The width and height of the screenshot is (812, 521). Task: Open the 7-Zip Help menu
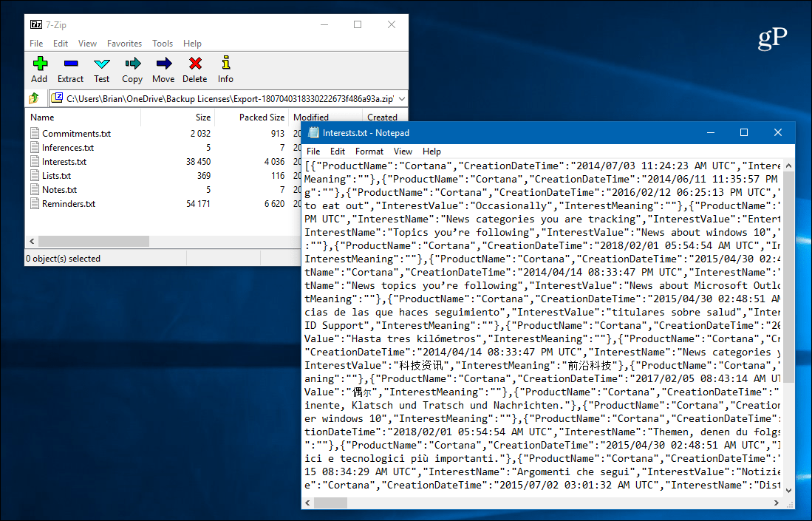[x=192, y=44]
